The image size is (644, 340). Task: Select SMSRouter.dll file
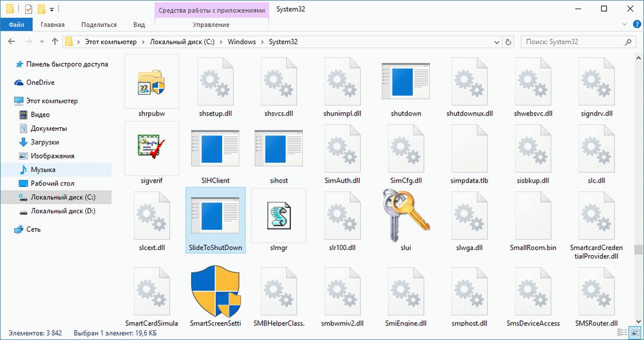point(596,292)
